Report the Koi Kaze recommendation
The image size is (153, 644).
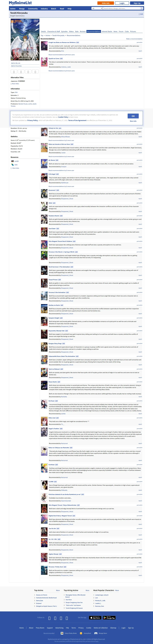[140, 414]
